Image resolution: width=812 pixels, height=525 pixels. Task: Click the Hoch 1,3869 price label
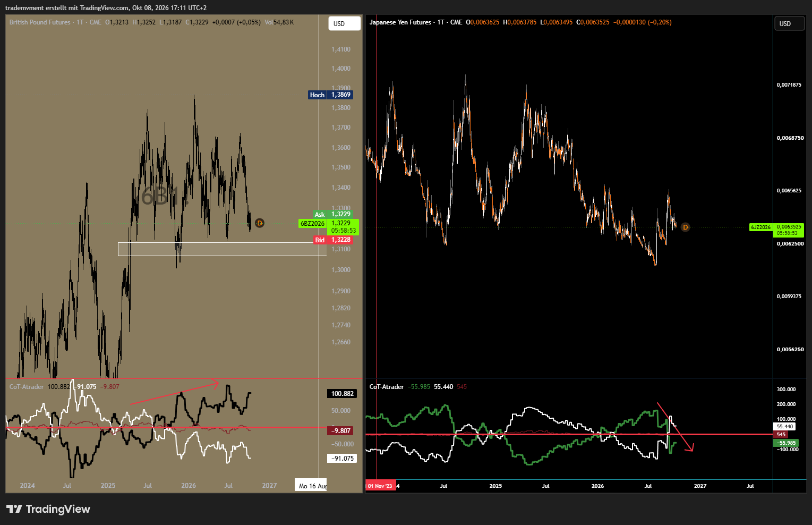(x=331, y=95)
